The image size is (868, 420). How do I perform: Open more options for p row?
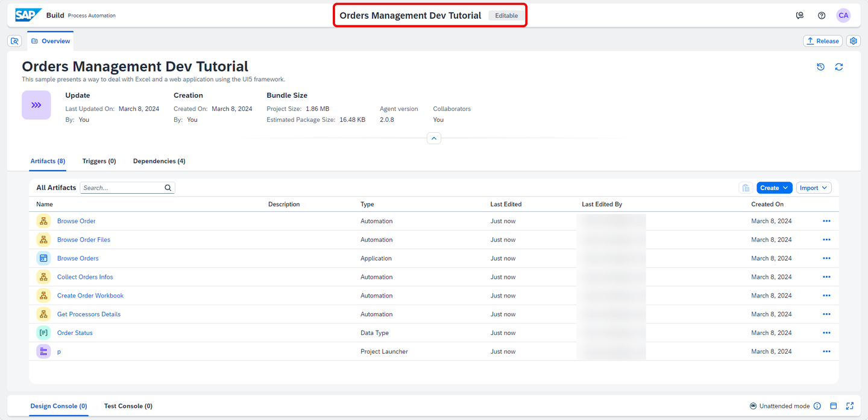pyautogui.click(x=826, y=351)
